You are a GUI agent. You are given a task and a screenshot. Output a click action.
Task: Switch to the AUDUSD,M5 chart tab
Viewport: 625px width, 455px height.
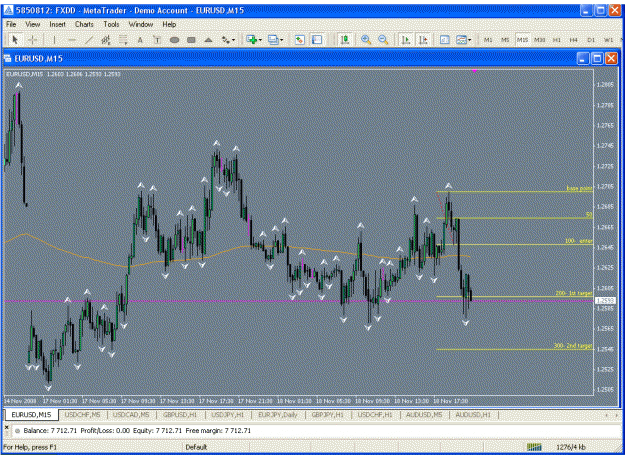point(424,415)
